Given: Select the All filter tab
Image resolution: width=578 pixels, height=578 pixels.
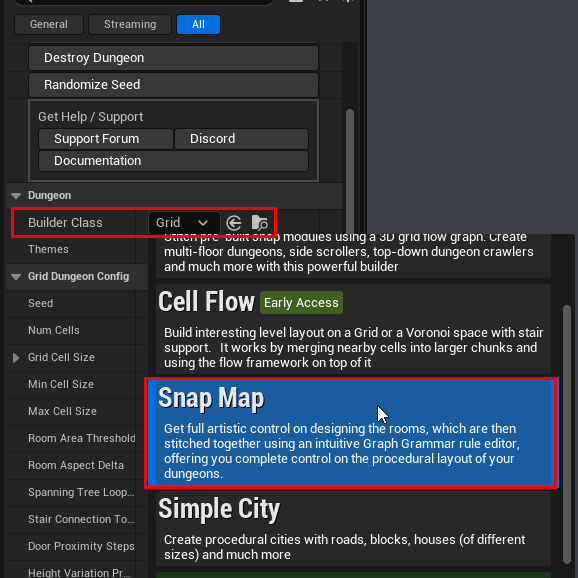Looking at the screenshot, I should click(198, 24).
